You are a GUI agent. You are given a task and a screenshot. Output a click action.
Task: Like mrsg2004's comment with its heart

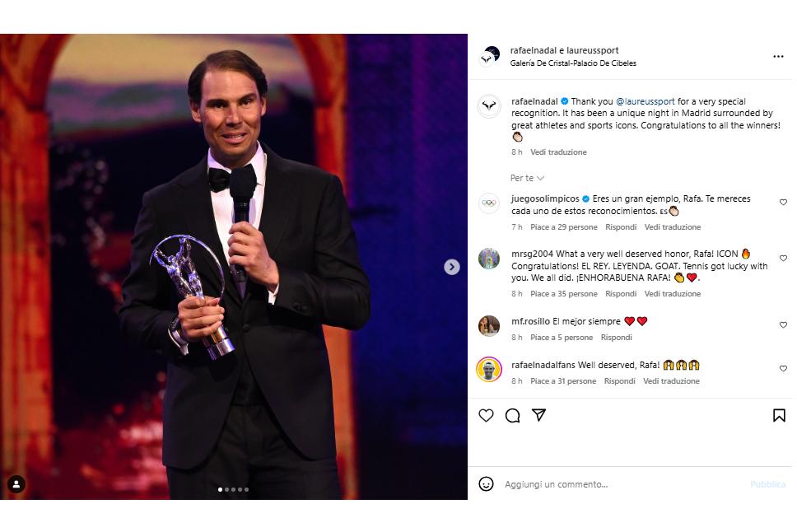pos(782,258)
